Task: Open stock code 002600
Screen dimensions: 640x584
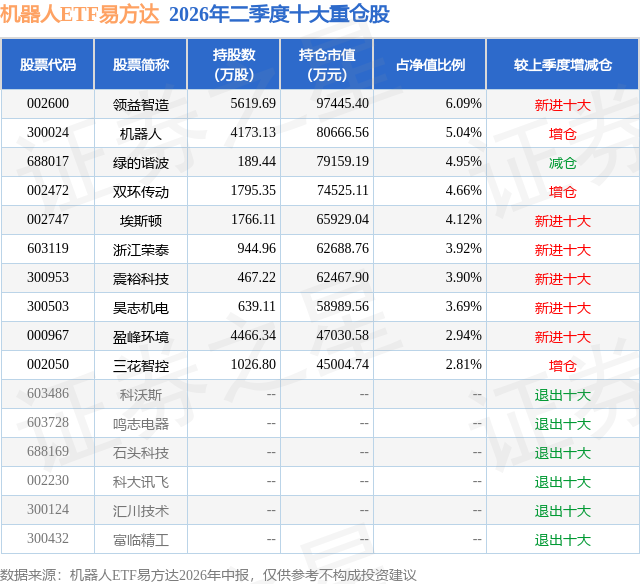Action: 48,104
